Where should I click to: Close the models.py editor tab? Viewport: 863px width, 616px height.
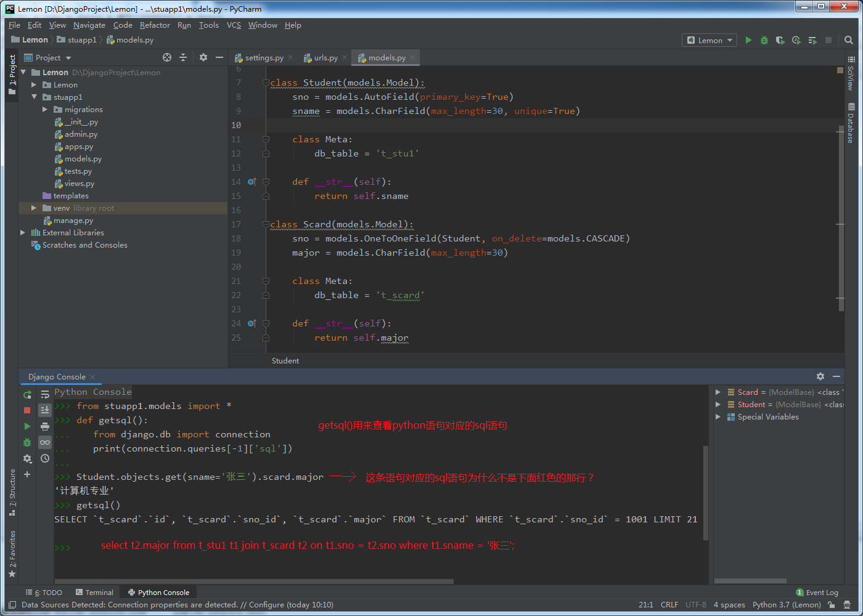click(x=412, y=57)
